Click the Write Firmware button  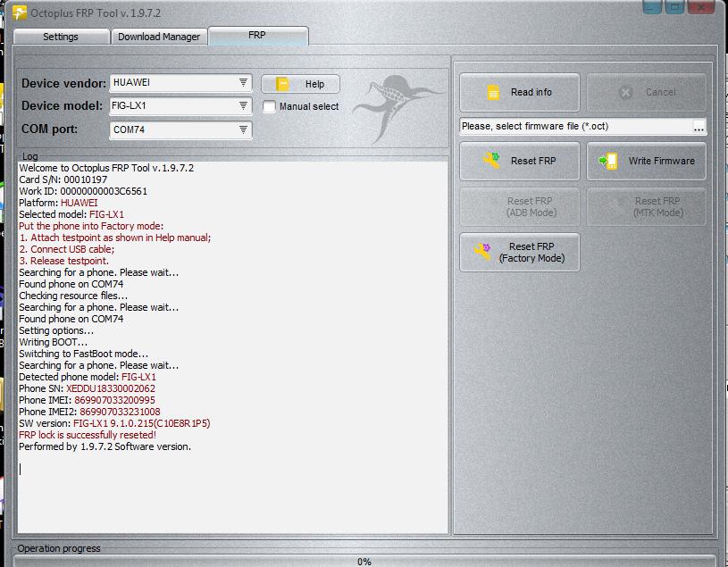point(647,161)
